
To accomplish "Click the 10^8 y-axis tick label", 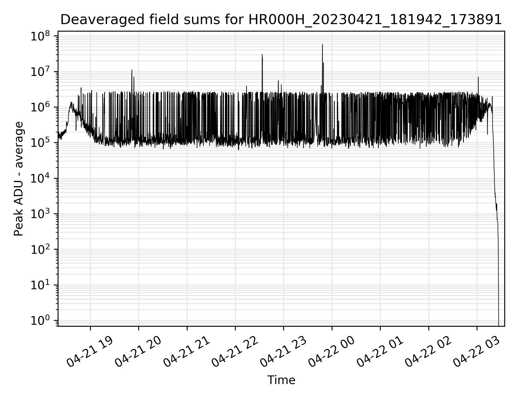I will click(40, 36).
